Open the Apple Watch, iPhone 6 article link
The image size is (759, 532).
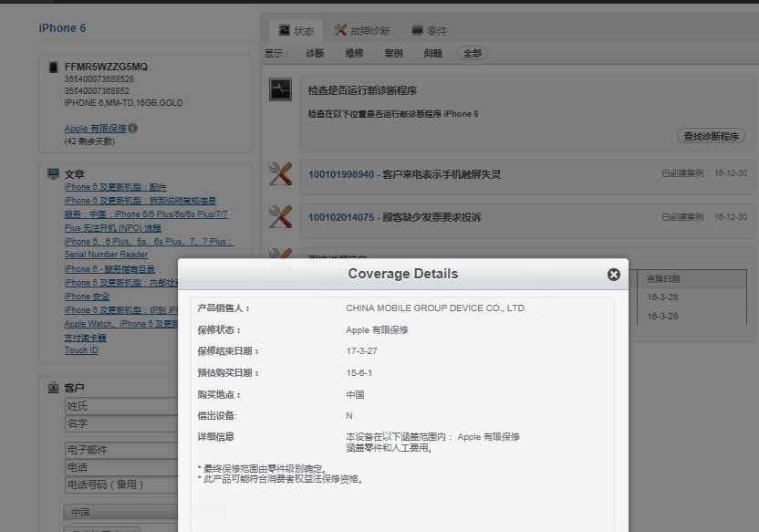[121, 323]
